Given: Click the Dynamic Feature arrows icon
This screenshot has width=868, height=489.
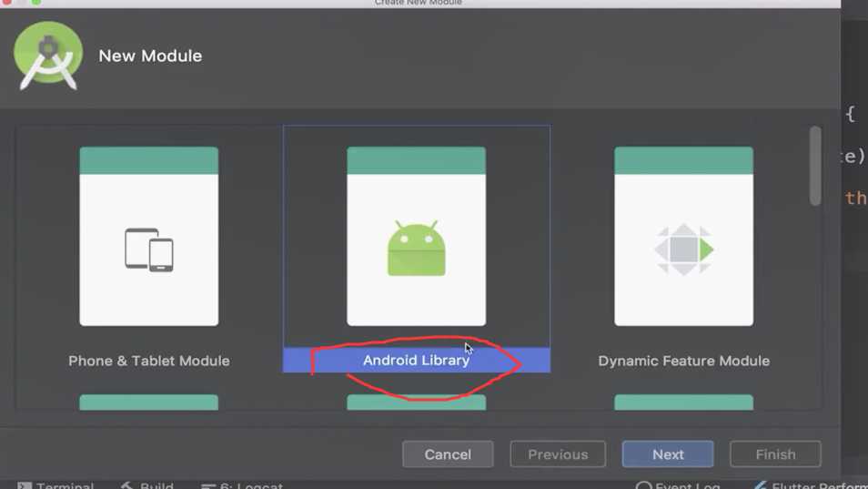Looking at the screenshot, I should [x=683, y=250].
